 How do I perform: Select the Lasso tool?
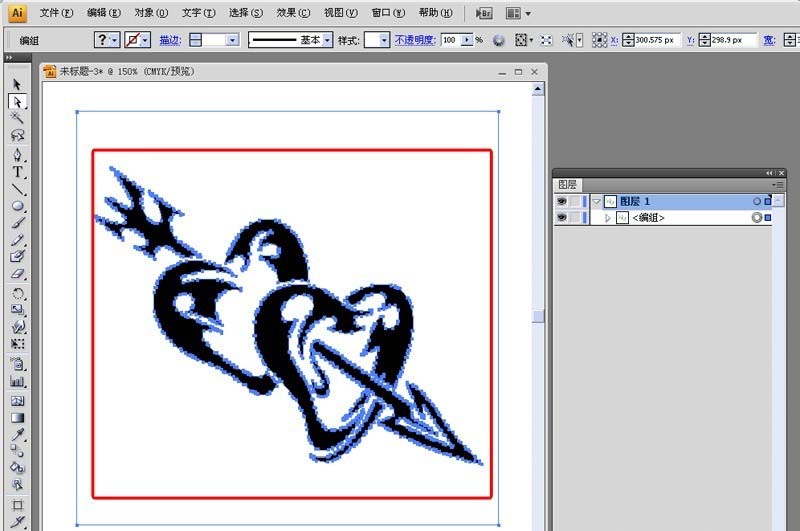[x=17, y=135]
